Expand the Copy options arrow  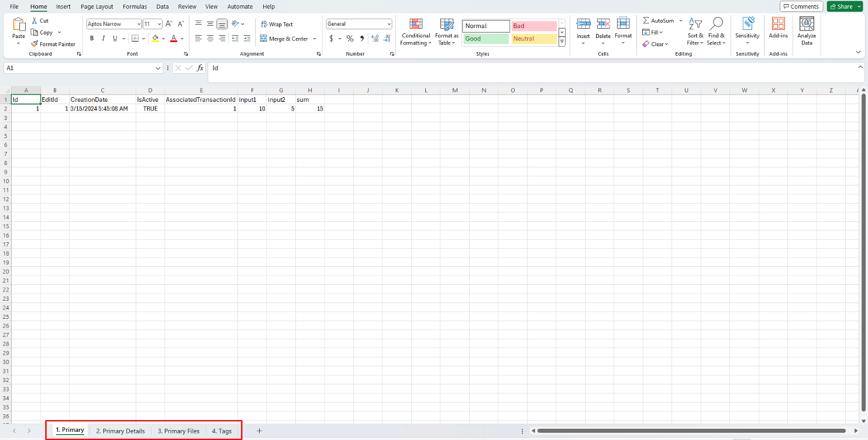[x=60, y=33]
